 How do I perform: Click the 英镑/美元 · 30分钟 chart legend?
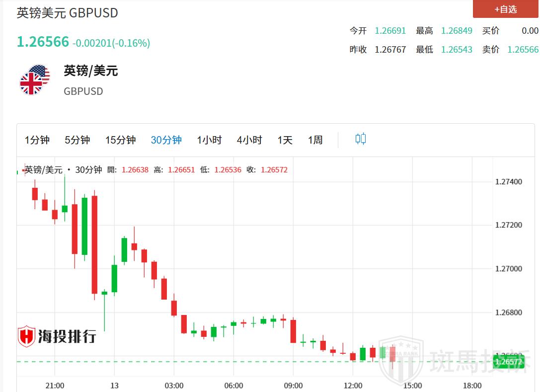pos(63,170)
